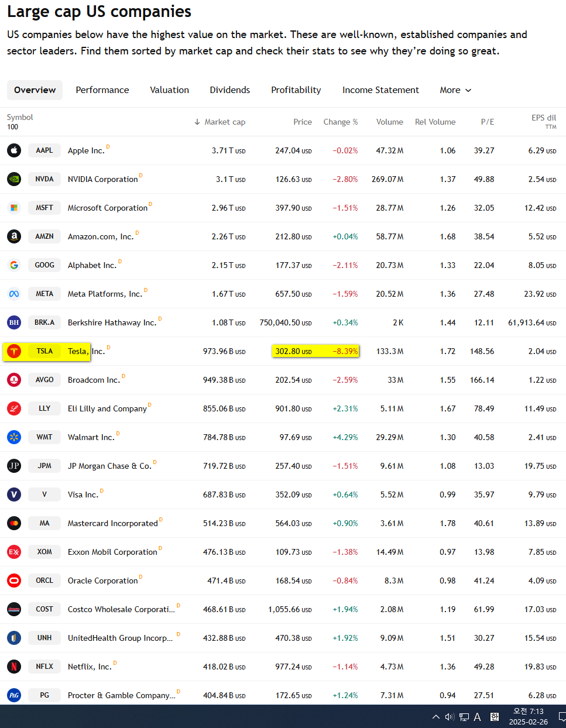This screenshot has height=728, width=566.
Task: Click the Symbol column header
Action: tap(20, 118)
